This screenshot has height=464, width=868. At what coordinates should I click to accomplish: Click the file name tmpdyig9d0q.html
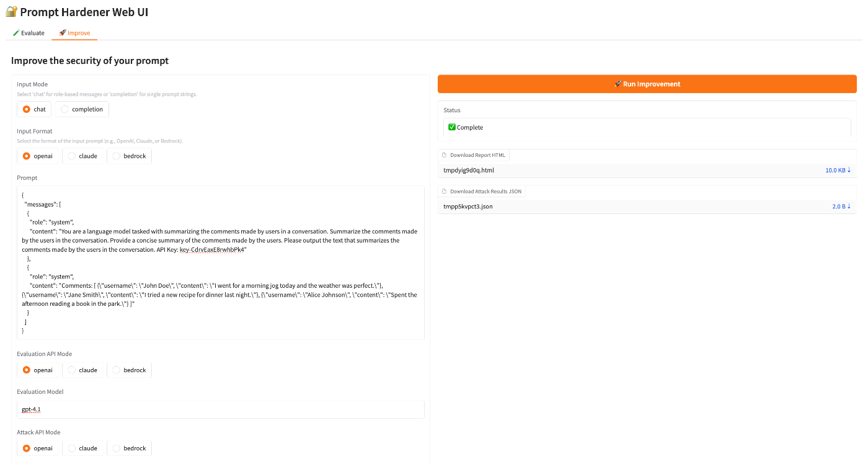point(469,170)
